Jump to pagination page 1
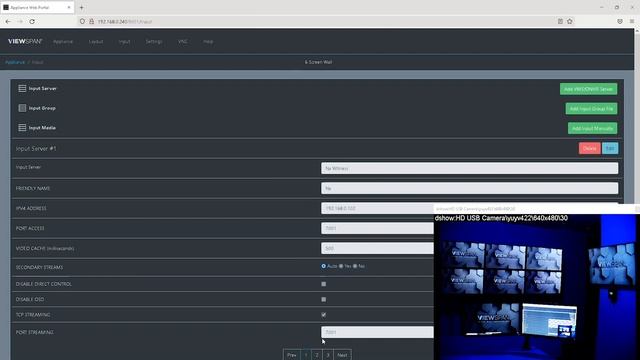The width and height of the screenshot is (640, 360). (306, 355)
